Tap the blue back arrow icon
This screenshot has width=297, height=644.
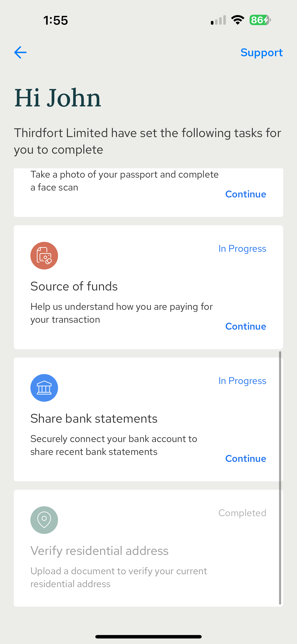point(20,53)
